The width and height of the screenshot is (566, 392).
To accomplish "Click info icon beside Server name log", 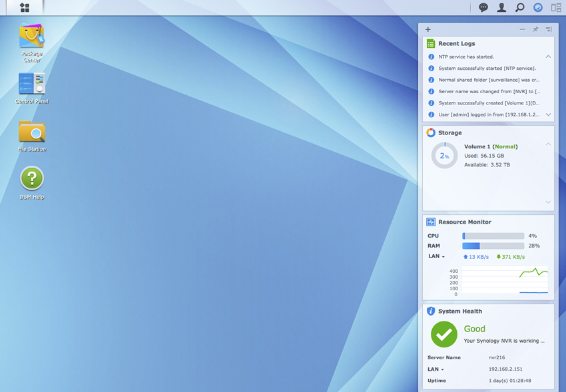I will (431, 92).
